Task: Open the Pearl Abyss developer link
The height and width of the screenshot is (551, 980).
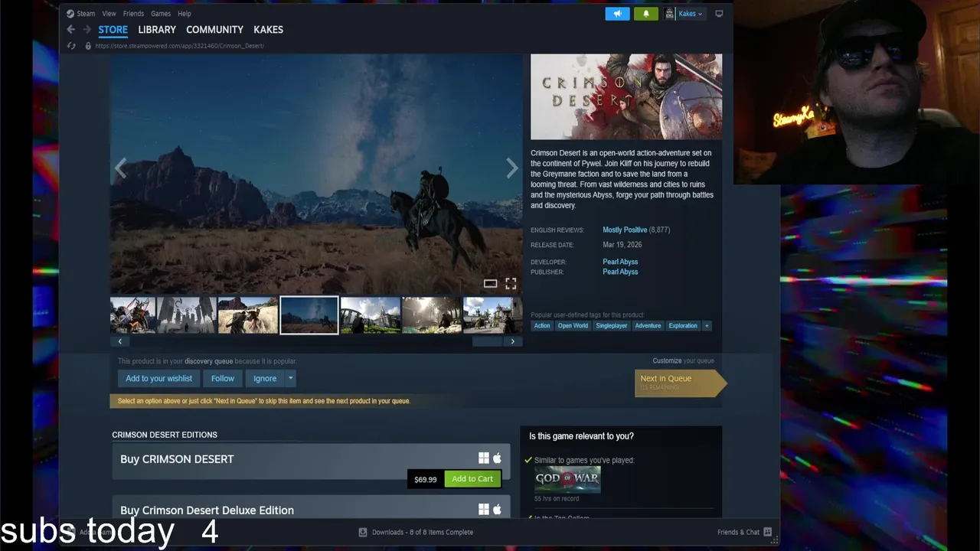Action: [620, 262]
